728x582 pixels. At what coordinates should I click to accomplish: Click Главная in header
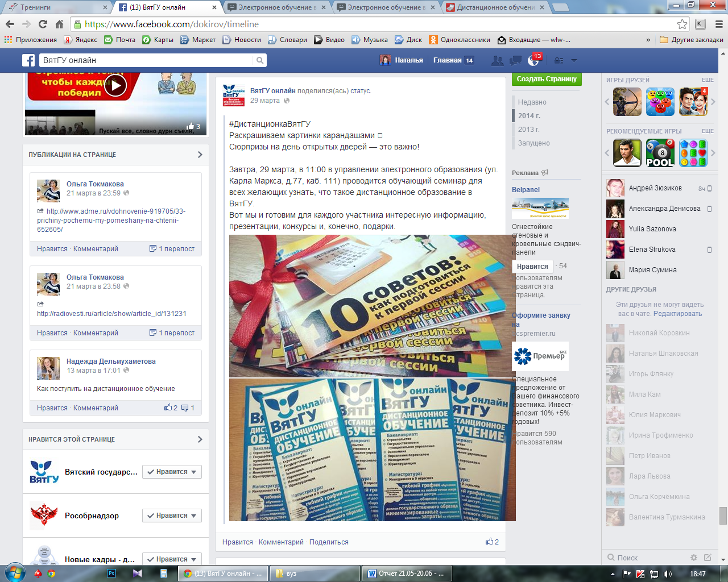click(x=448, y=60)
